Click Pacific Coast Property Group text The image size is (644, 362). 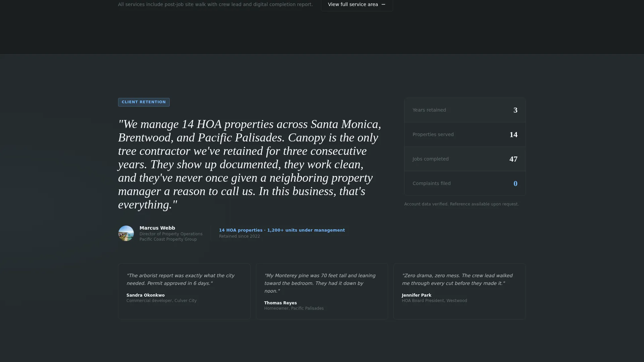[168, 239]
